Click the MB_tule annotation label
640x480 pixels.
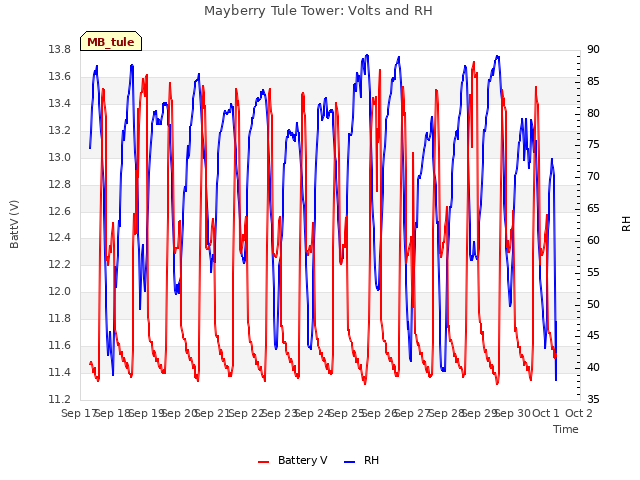point(111,42)
